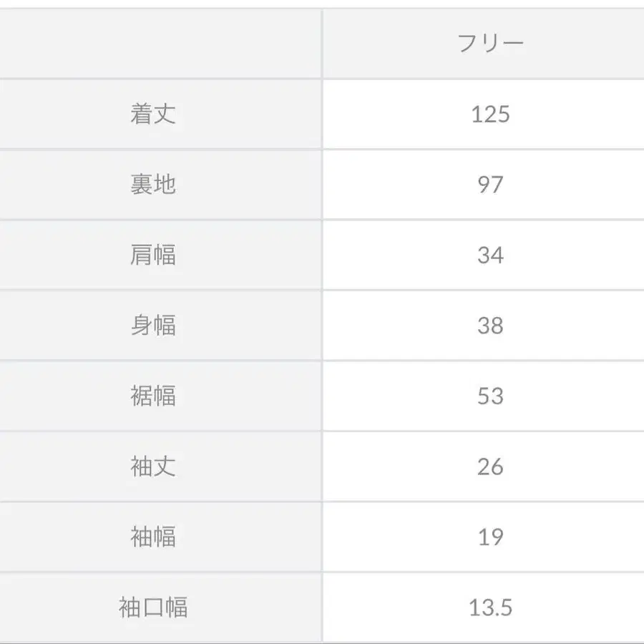Click the cell right of 身幅

pyautogui.click(x=484, y=326)
